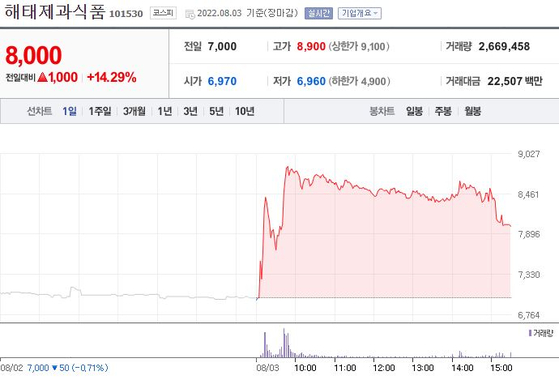The width and height of the screenshot is (559, 384).
Task: Show the 1년 line chart
Action: [x=165, y=111]
